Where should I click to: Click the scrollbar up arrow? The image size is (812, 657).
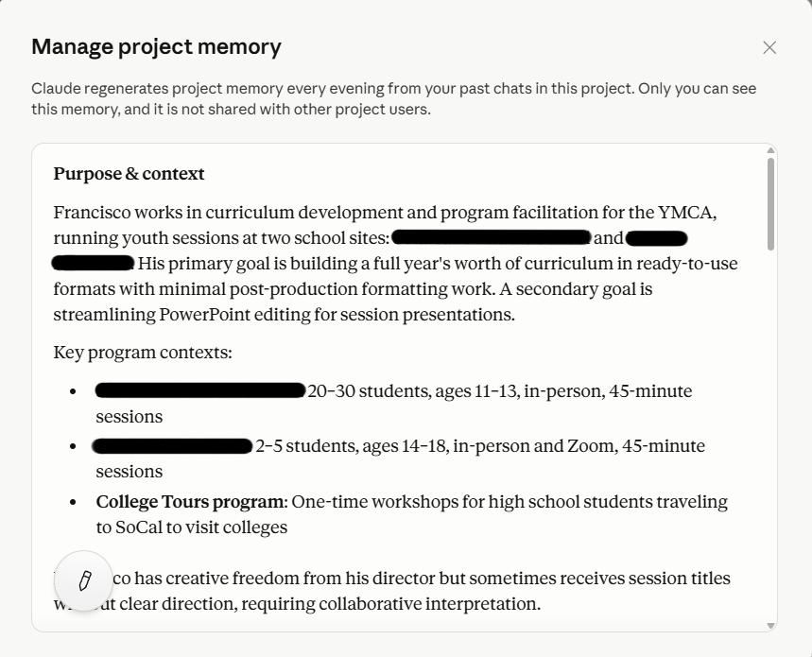tap(770, 150)
